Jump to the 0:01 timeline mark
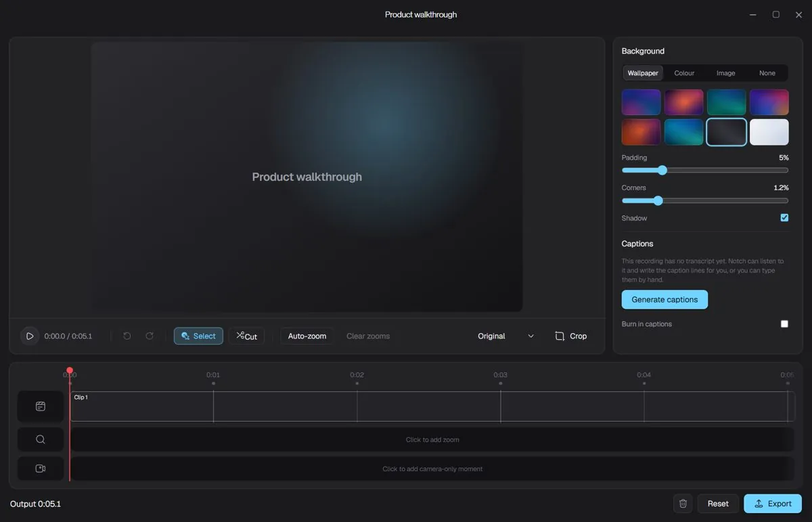Viewport: 812px width, 522px height. (x=213, y=375)
